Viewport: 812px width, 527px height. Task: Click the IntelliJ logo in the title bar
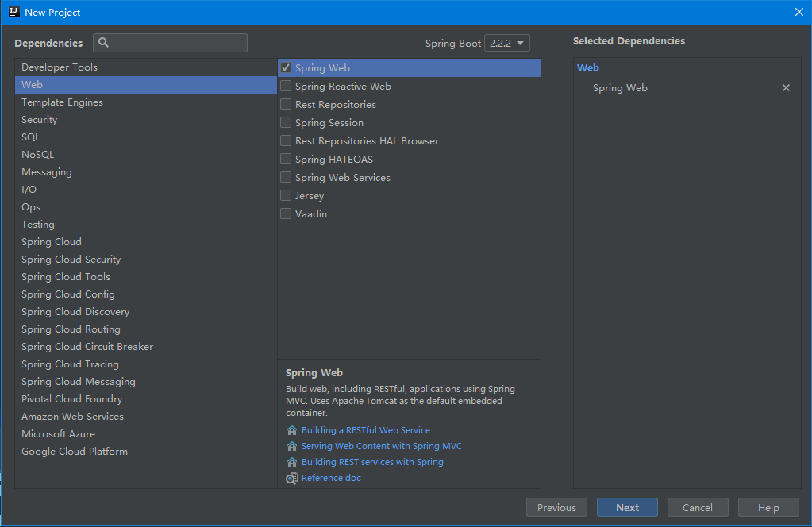pyautogui.click(x=14, y=12)
